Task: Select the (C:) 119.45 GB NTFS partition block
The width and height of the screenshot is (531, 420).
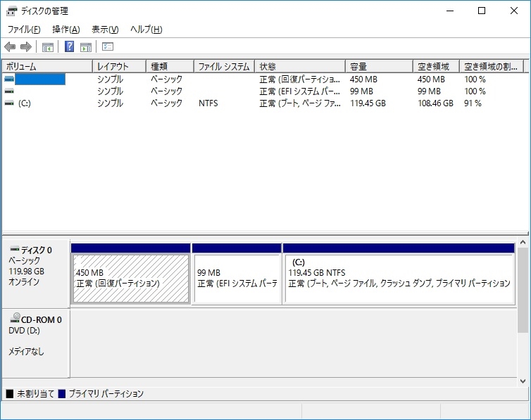Action: point(399,274)
